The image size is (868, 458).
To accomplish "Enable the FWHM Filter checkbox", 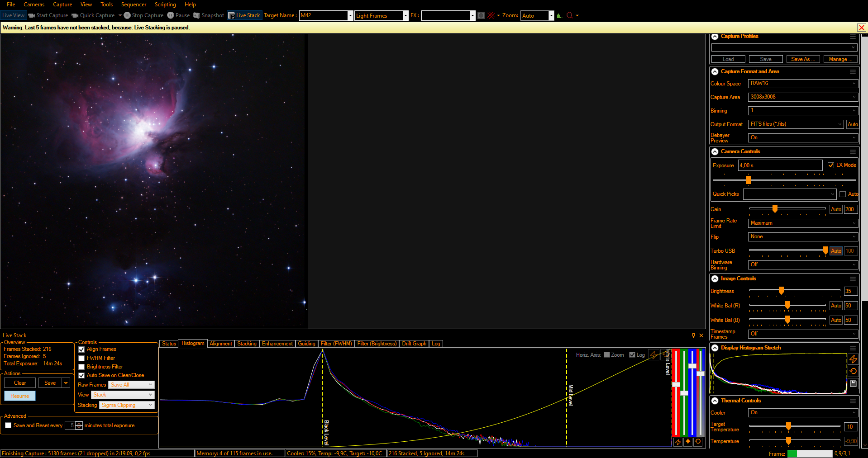I will coord(82,358).
